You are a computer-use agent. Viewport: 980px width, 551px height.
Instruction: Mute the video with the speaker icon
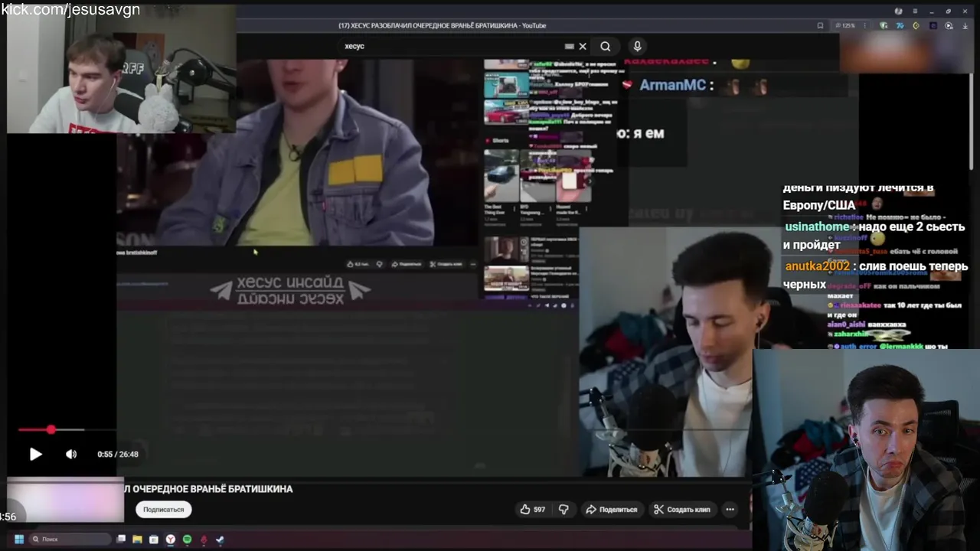[71, 454]
